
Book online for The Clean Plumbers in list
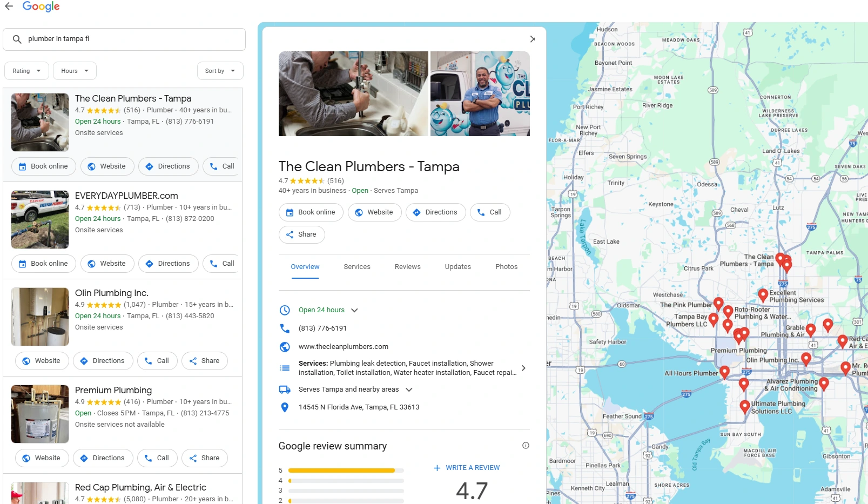click(x=43, y=166)
